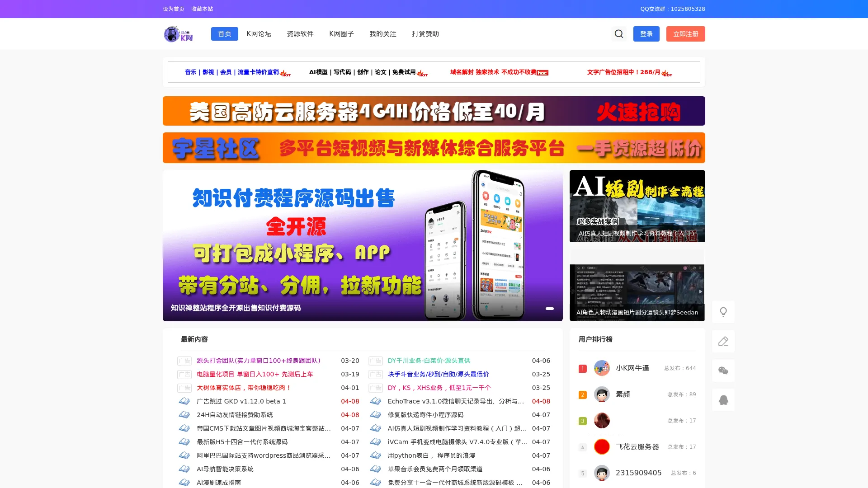Open the 美国高防云服务器 banner advertisement
This screenshot has width=868, height=488.
point(434,111)
